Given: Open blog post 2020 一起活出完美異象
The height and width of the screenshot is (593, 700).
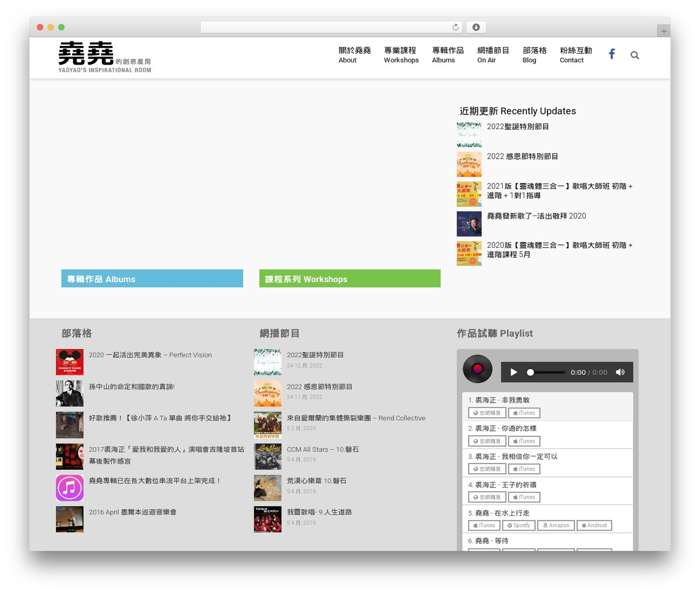Looking at the screenshot, I should coord(150,355).
